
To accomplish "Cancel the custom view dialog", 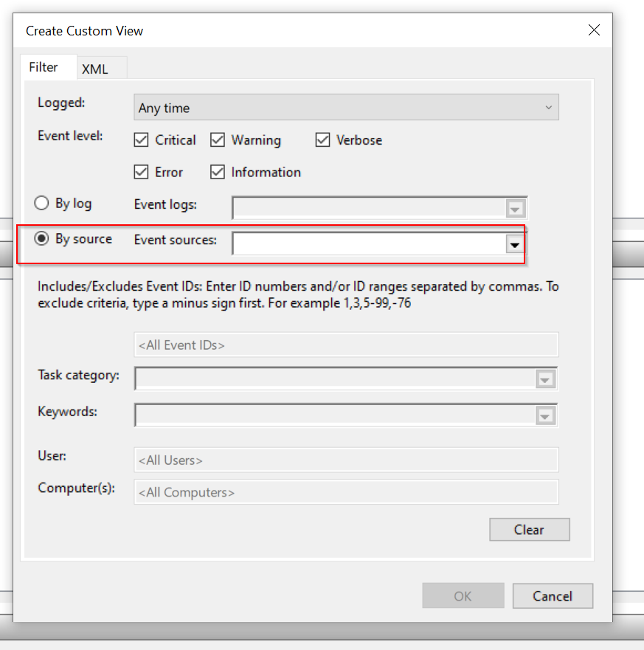I will pos(553,596).
